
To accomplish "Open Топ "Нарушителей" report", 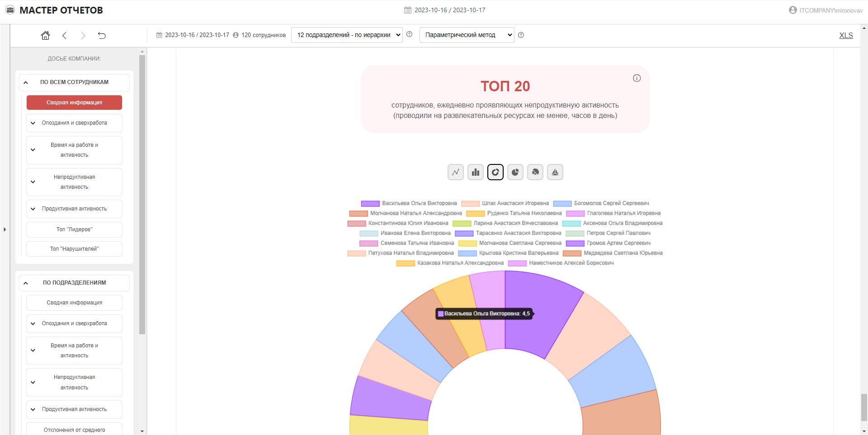I will [x=74, y=249].
